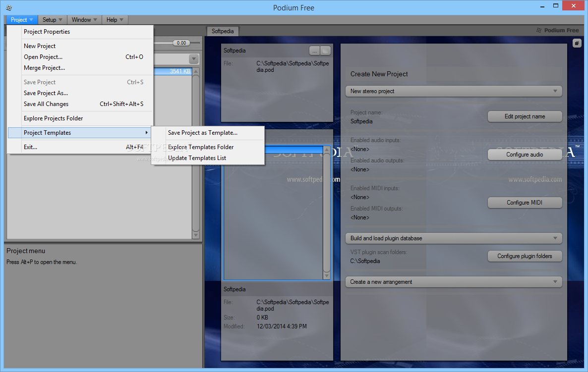This screenshot has width=588, height=372.
Task: Open Build and load plugin database dropdown
Action: [454, 238]
